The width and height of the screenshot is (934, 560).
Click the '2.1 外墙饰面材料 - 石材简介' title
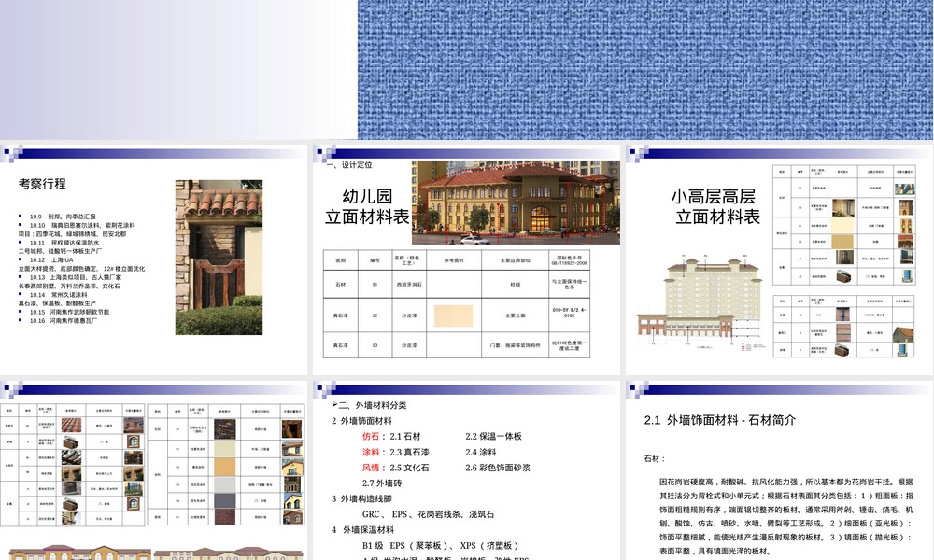719,420
